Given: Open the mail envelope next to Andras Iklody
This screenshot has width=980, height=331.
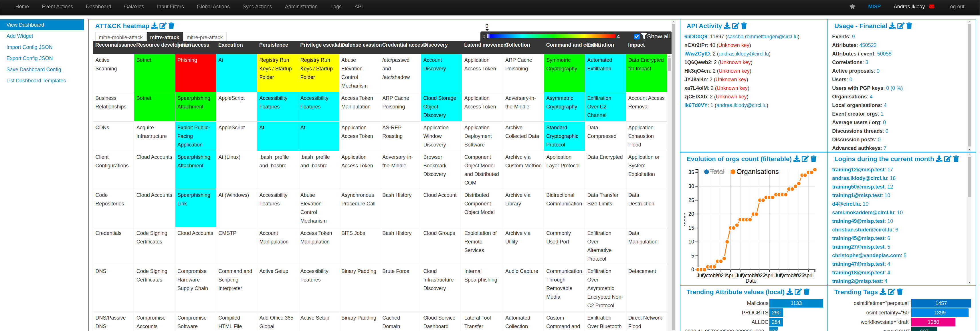Looking at the screenshot, I should click(x=932, y=7).
